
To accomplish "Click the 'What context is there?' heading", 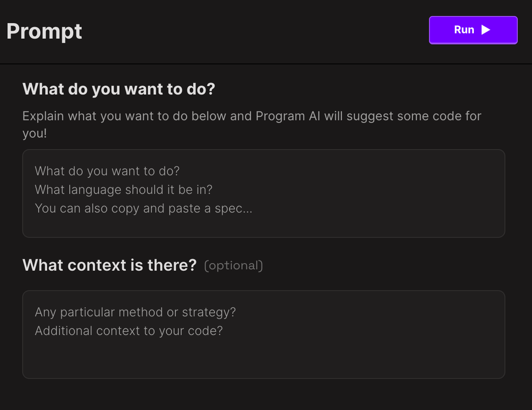I will point(109,265).
